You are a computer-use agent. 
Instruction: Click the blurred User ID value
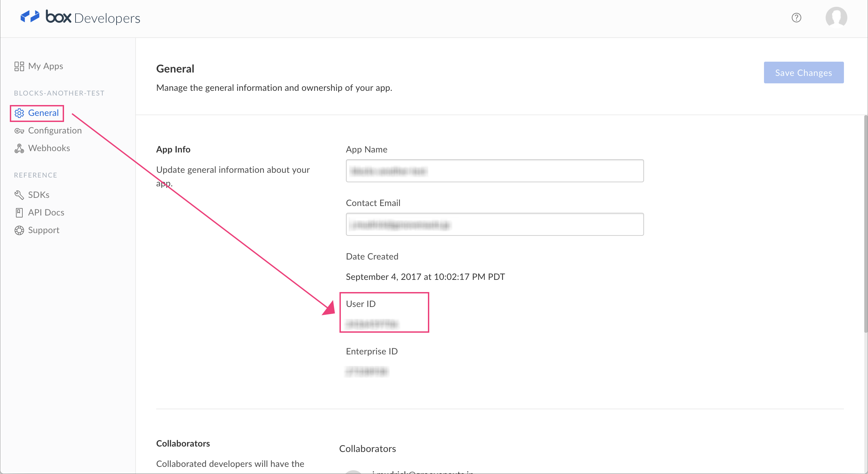(x=372, y=324)
